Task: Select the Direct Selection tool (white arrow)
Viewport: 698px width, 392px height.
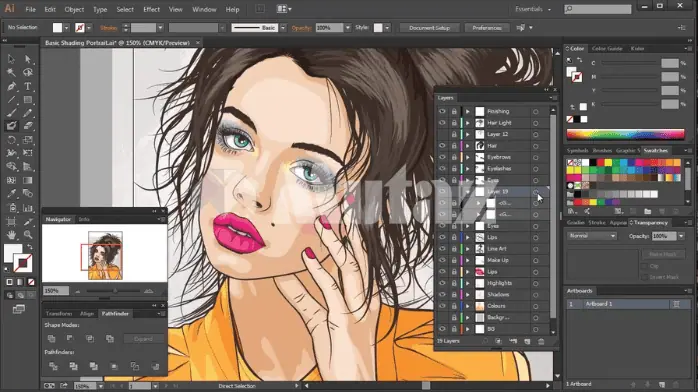Action: pos(28,59)
